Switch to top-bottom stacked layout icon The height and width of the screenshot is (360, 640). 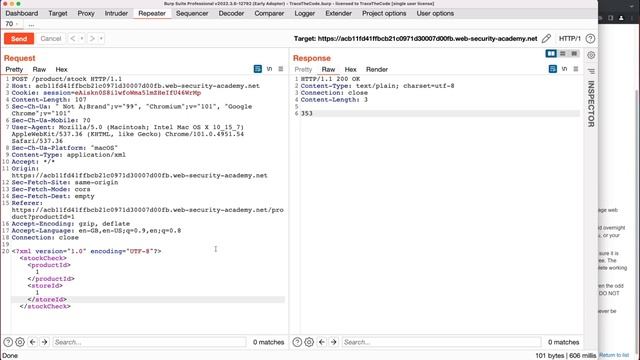[563, 54]
